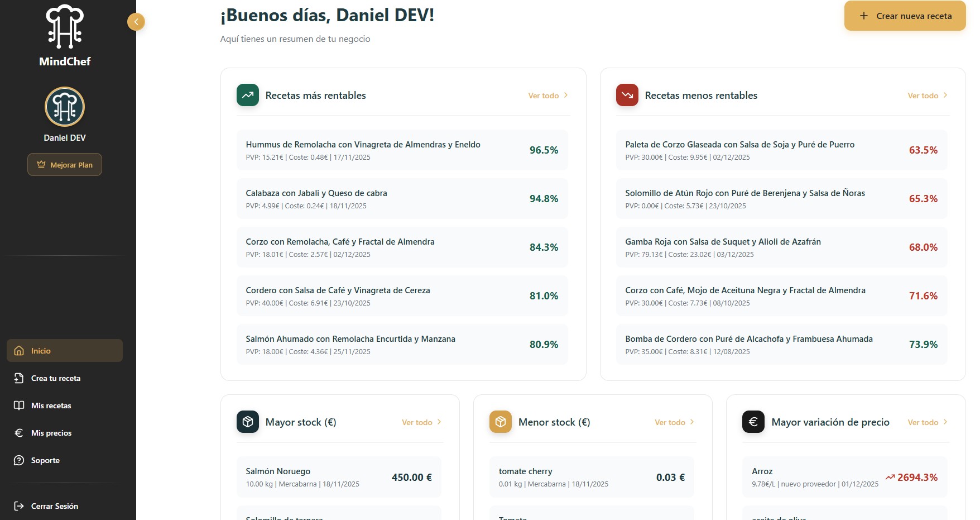Click the package icon beside Mayor stock

247,422
